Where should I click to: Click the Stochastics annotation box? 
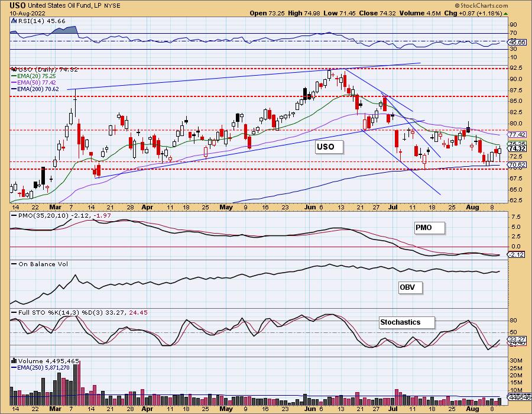(x=407, y=322)
